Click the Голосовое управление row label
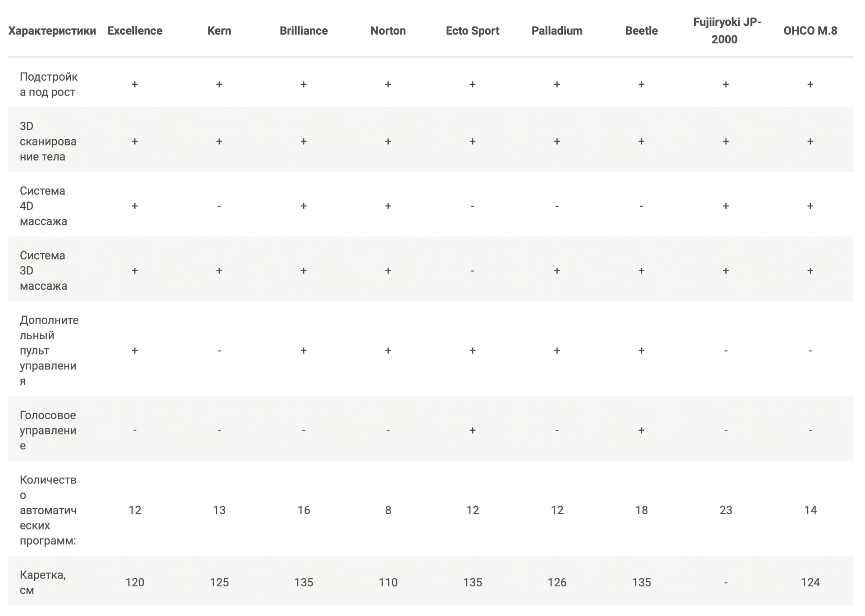The height and width of the screenshot is (616, 865). tap(48, 430)
